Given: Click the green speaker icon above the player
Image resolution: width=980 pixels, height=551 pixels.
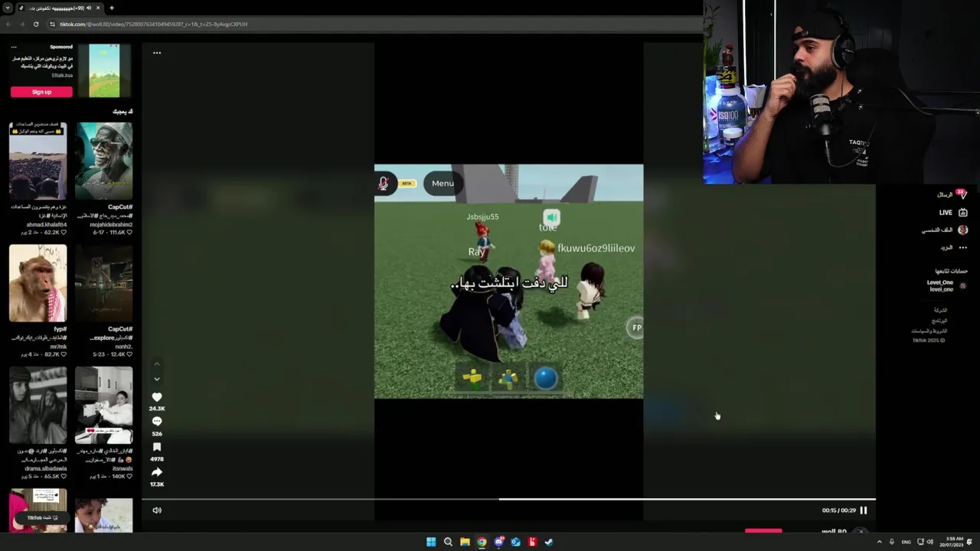Looking at the screenshot, I should point(551,217).
